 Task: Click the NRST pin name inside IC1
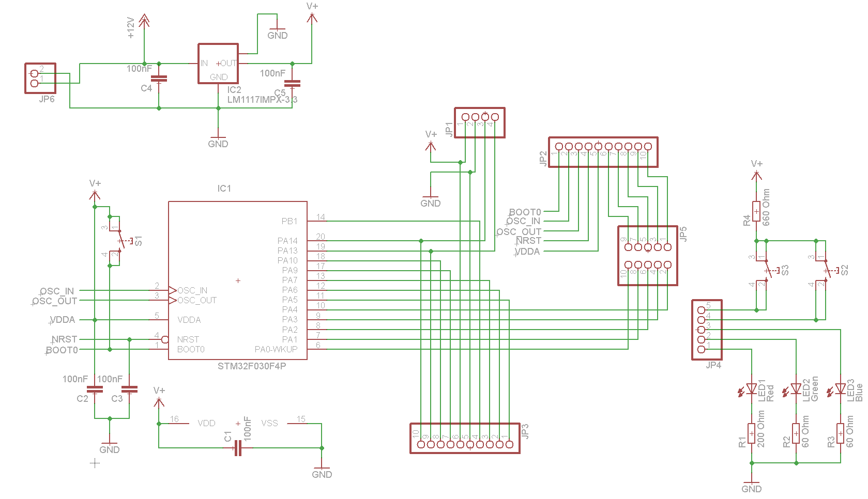188,339
